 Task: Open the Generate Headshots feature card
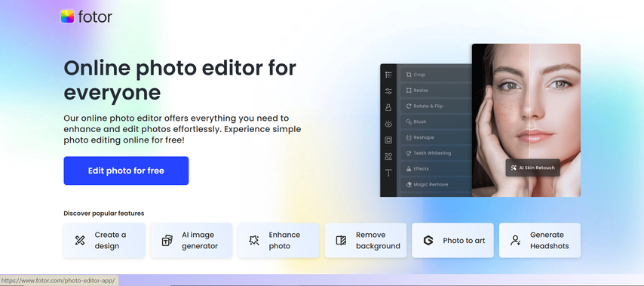540,241
